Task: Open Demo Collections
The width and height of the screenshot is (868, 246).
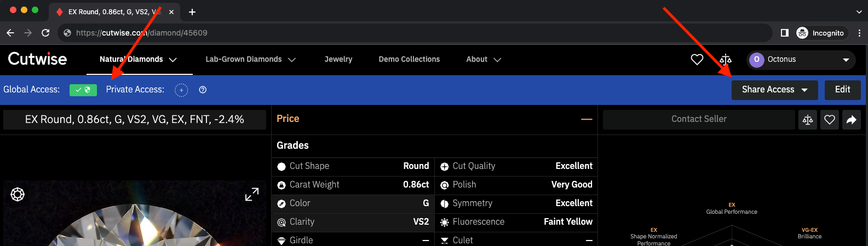Action: coord(409,59)
